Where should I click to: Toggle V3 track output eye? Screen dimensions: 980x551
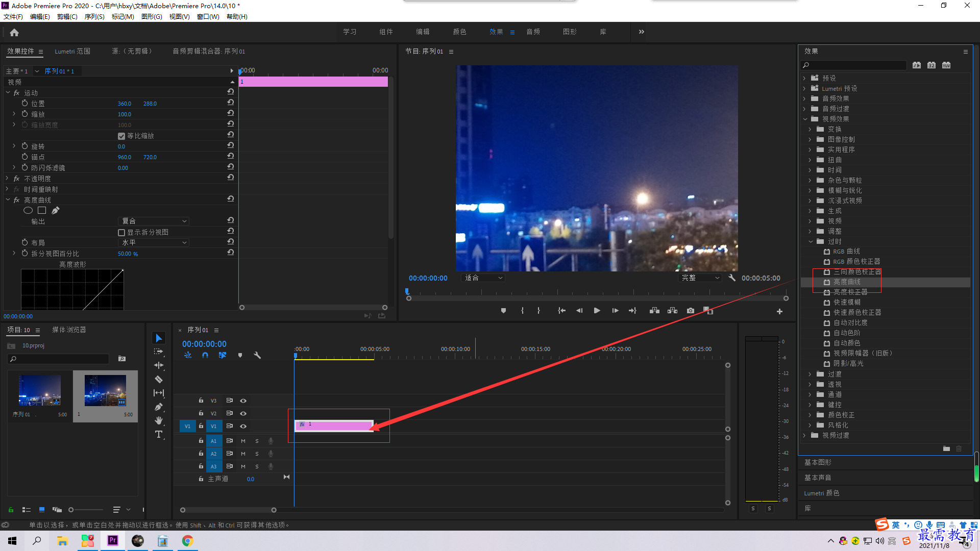[243, 400]
